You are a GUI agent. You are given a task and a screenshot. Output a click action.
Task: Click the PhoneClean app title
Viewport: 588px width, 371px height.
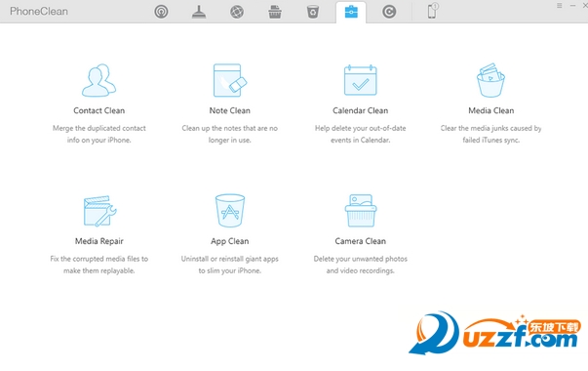click(39, 12)
